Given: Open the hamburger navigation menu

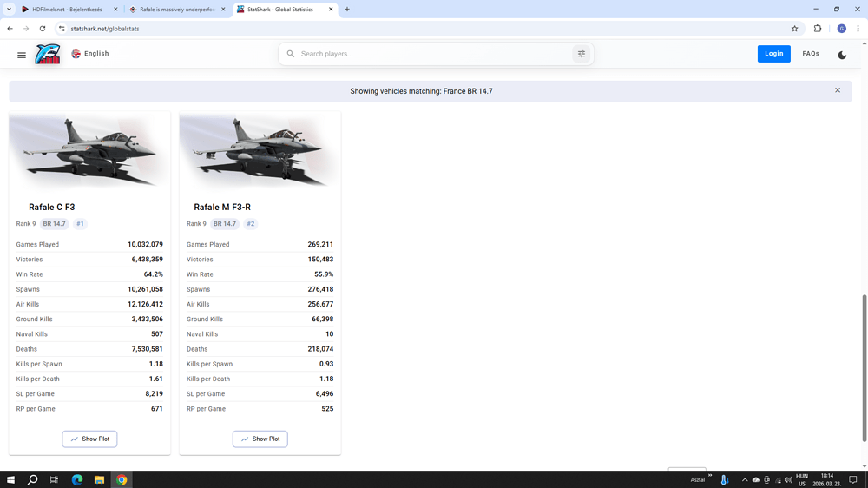Looking at the screenshot, I should tap(22, 55).
